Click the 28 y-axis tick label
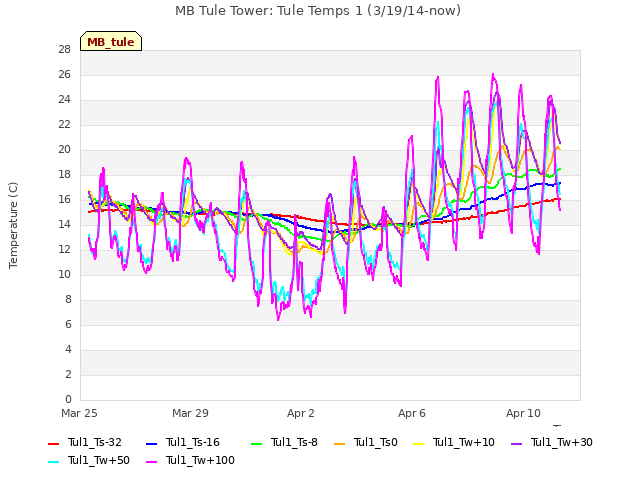This screenshot has width=640, height=480. click(64, 50)
